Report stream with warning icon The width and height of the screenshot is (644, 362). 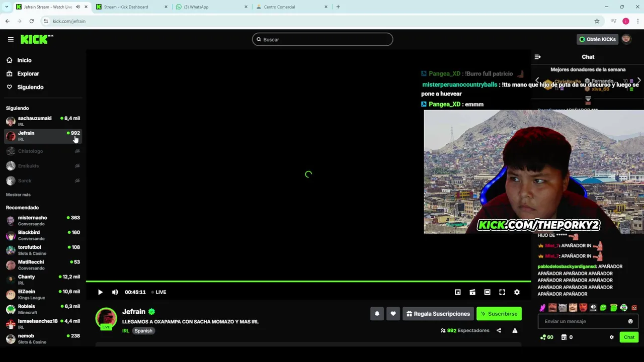515,330
